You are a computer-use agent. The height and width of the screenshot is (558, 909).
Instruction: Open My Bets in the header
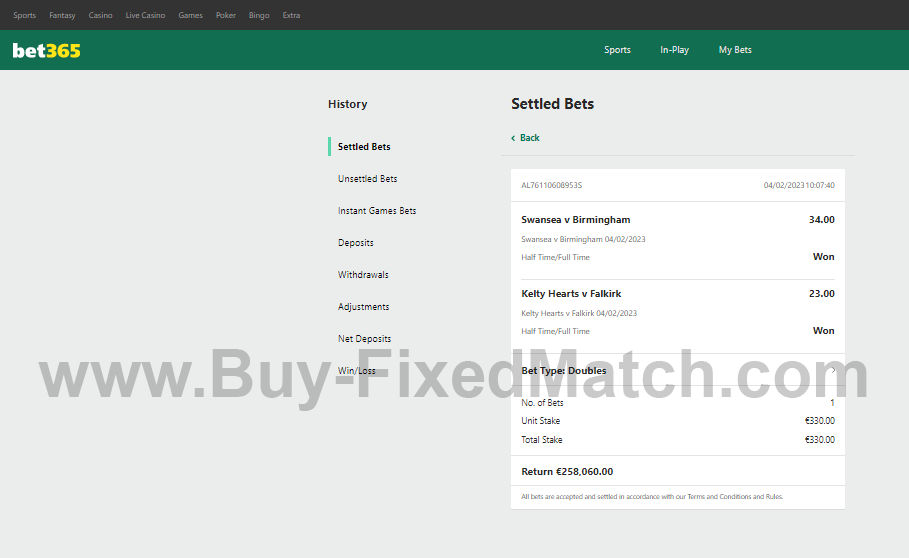pos(735,50)
